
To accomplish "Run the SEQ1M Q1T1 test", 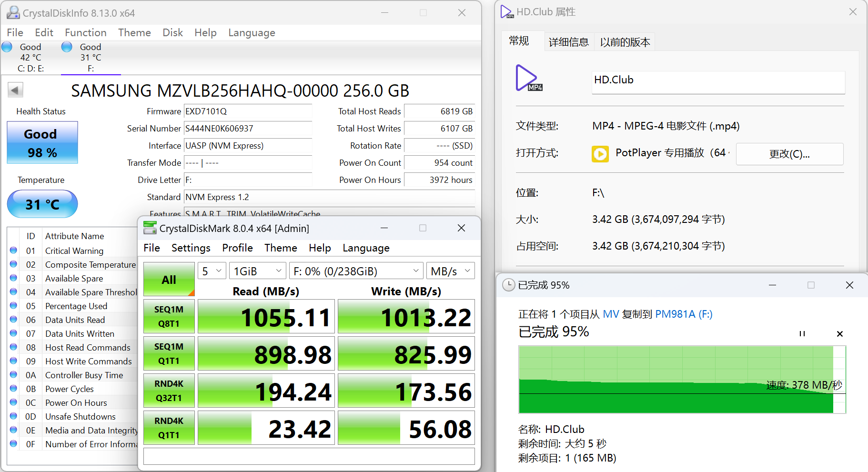I will pyautogui.click(x=169, y=353).
